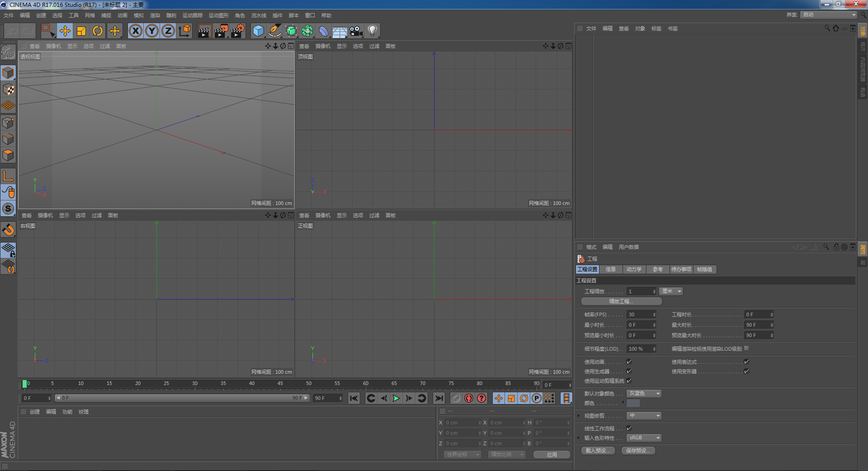Switch to the 信息 tab

pos(611,270)
